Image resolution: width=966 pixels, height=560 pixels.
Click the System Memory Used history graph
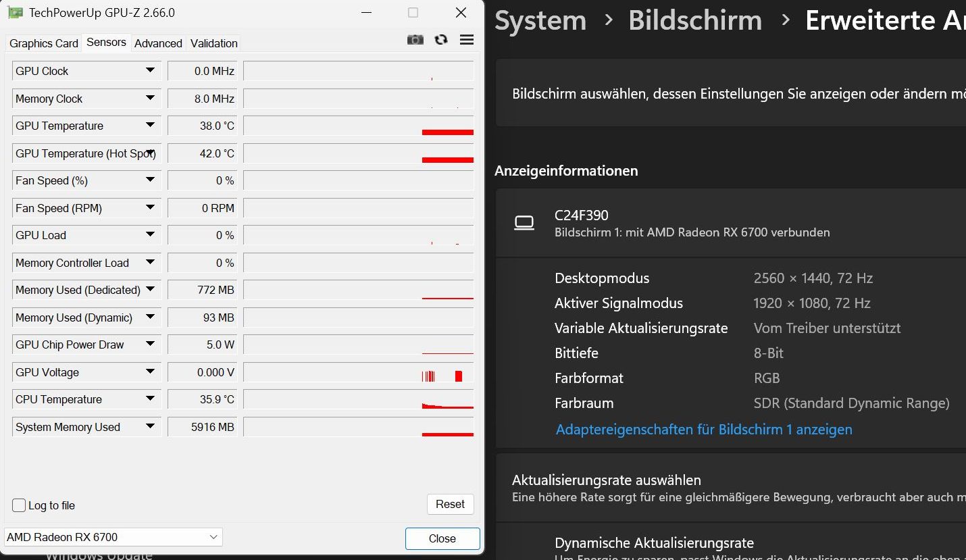click(359, 427)
